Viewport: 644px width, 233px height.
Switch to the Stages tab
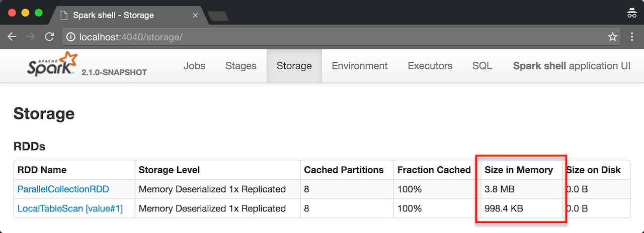pyautogui.click(x=240, y=66)
